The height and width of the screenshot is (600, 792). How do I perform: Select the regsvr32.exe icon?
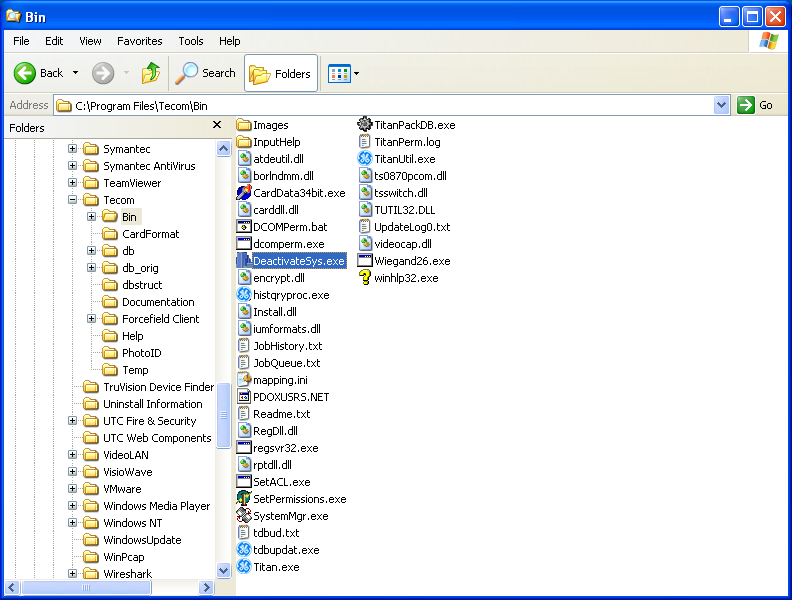[x=244, y=447]
